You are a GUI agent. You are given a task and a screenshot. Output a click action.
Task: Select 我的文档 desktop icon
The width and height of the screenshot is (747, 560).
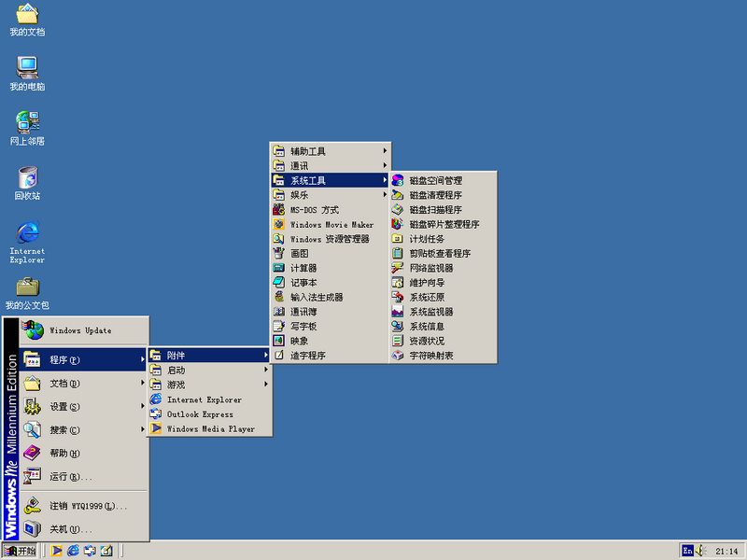pyautogui.click(x=27, y=20)
